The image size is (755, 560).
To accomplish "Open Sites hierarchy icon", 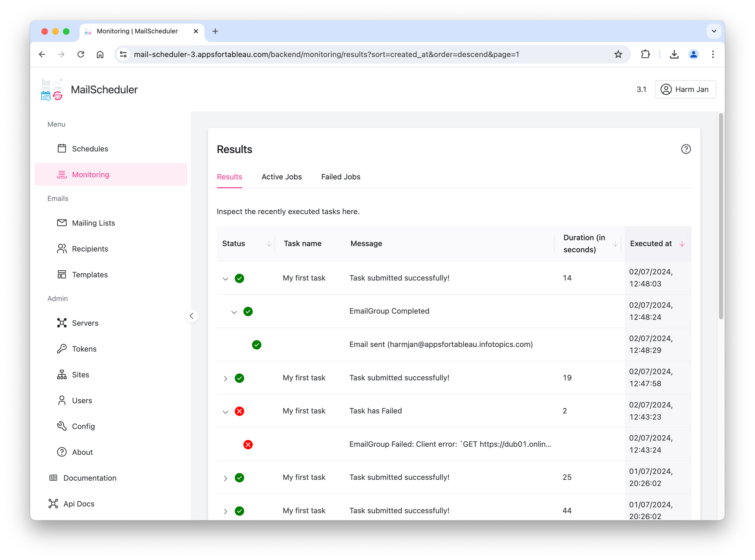I will point(62,374).
